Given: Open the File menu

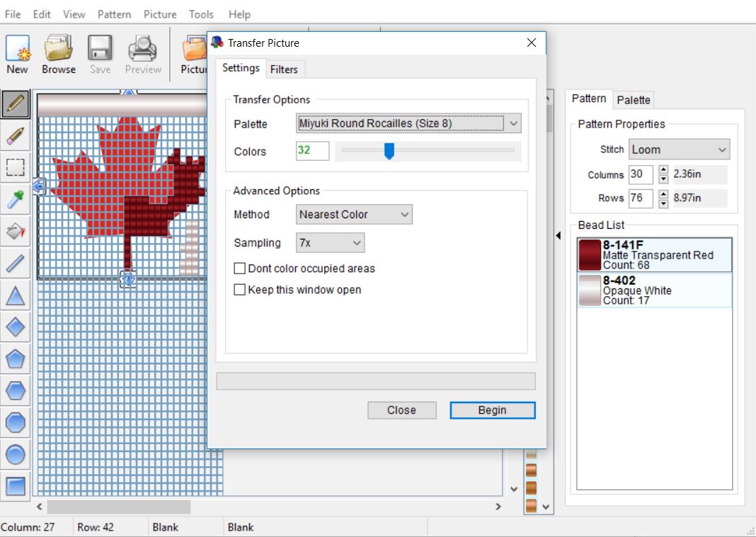Looking at the screenshot, I should [13, 14].
